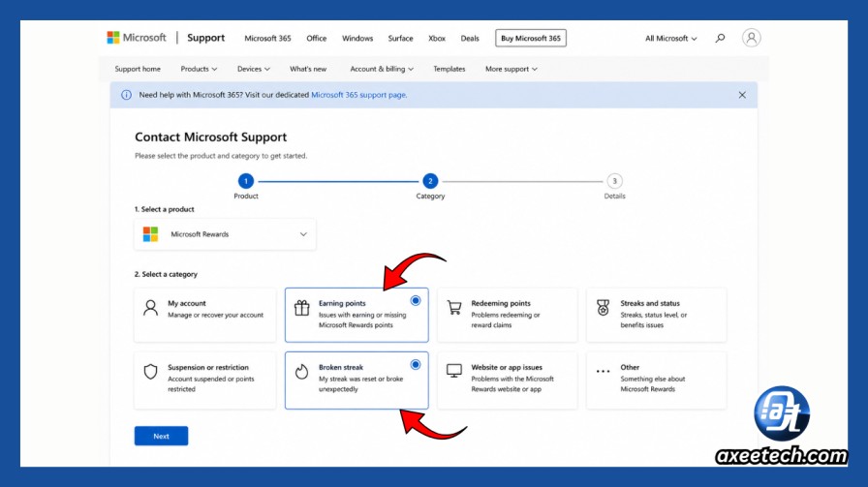Open the Office top menu item

click(x=316, y=38)
